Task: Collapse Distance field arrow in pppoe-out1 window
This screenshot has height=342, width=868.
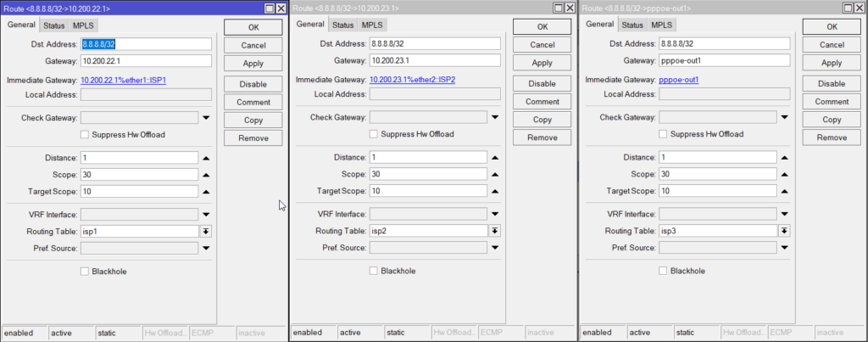Action: 784,158
